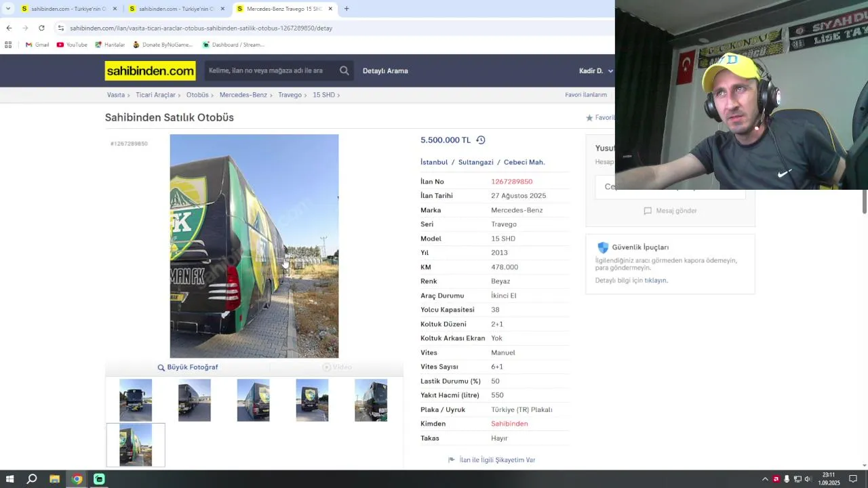Open Detaylı Arama
The image size is (868, 488).
[385, 70]
